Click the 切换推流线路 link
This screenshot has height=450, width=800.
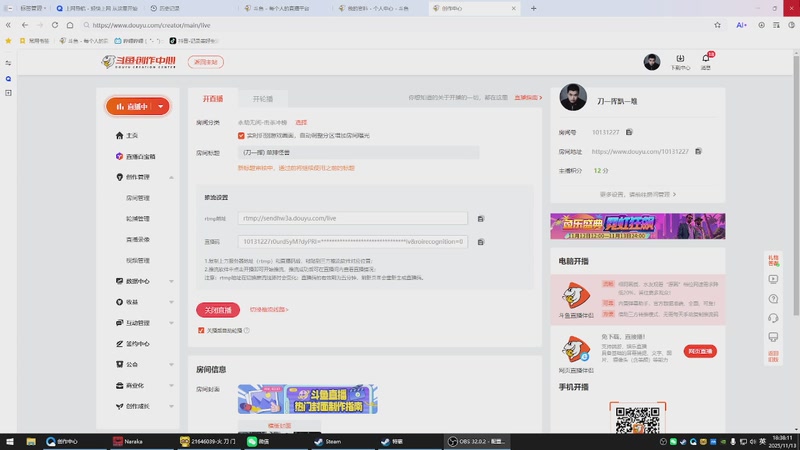(269, 309)
